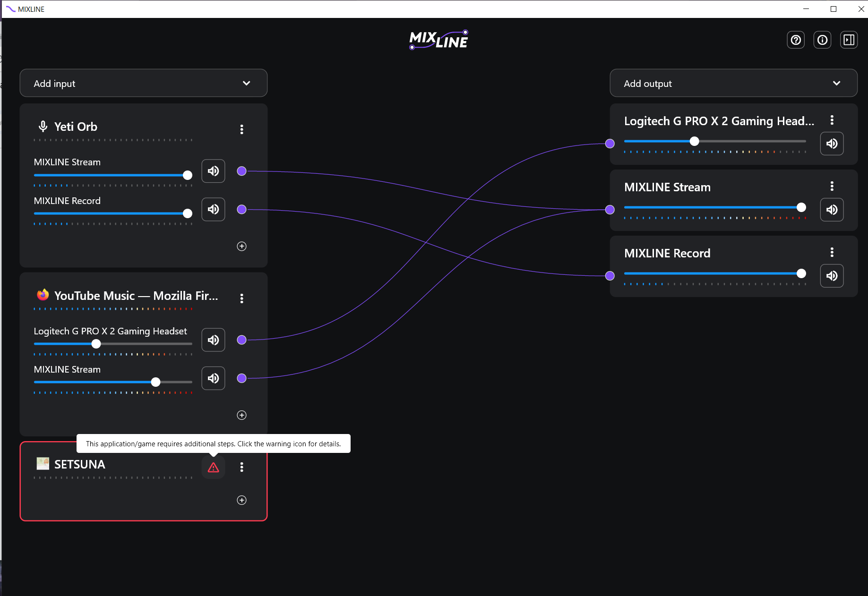Screen dimensions: 868x596
Task: Open the info icon in header
Action: (822, 40)
